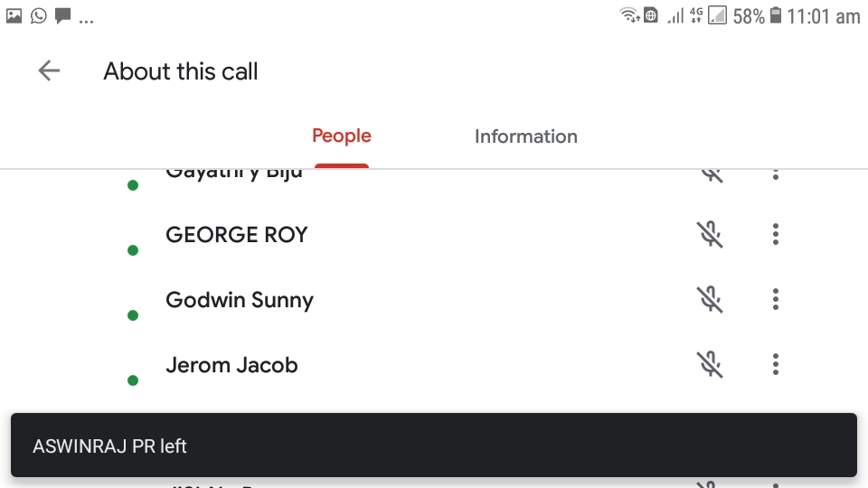Select Jerom Jacob in the participant list

pyautogui.click(x=231, y=365)
